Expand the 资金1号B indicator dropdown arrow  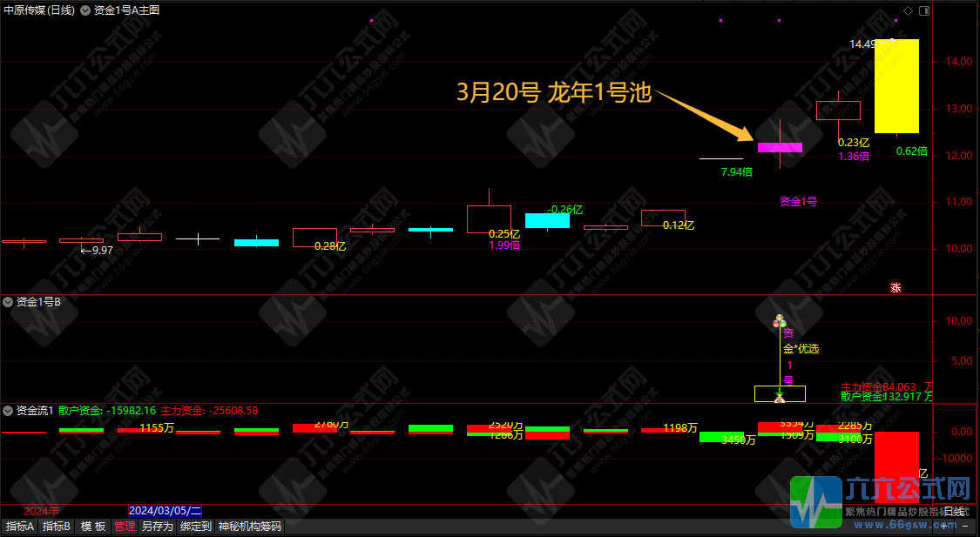click(8, 302)
